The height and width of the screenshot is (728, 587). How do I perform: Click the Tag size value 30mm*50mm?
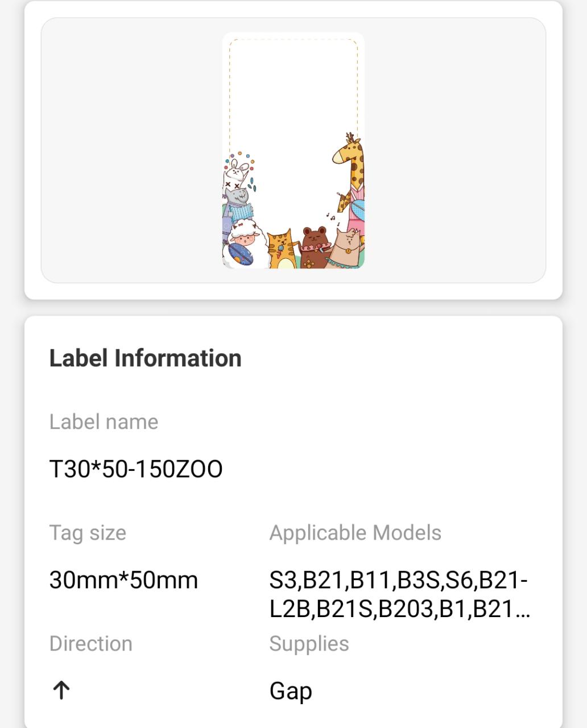pyautogui.click(x=124, y=580)
